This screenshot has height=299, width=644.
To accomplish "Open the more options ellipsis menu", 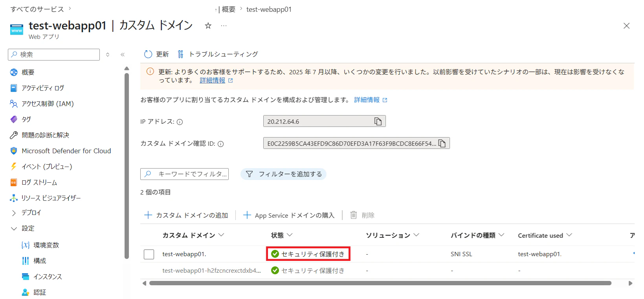I will coord(224,26).
